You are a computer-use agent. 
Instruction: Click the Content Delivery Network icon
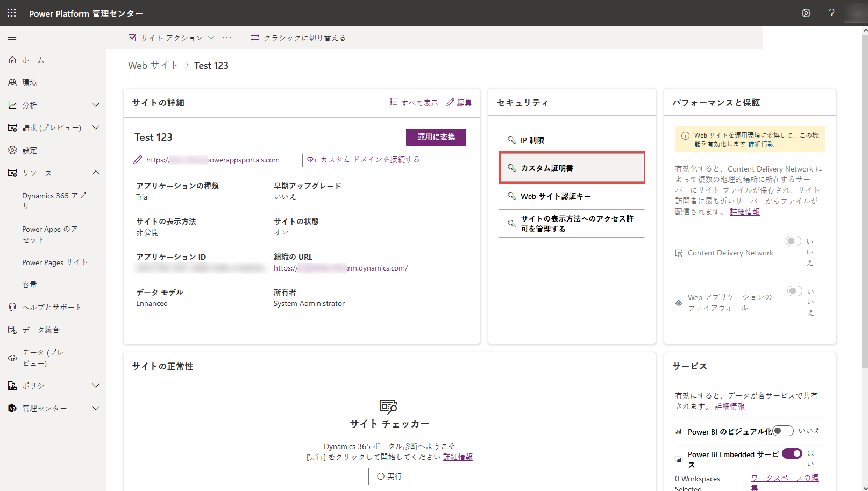coord(679,253)
